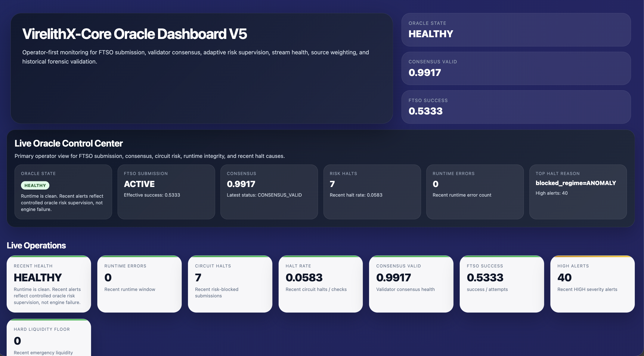Click the FTSO SUBMISSION ACTIVE value
644x356 pixels.
click(x=139, y=184)
